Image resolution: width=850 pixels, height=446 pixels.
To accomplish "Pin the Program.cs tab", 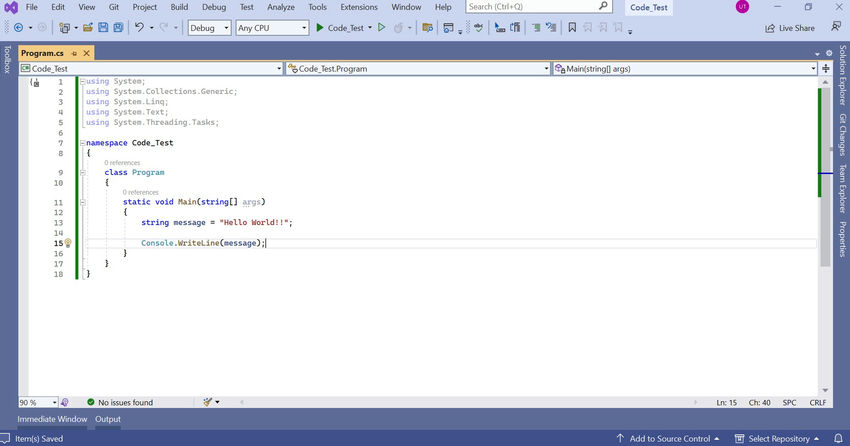I will 74,53.
